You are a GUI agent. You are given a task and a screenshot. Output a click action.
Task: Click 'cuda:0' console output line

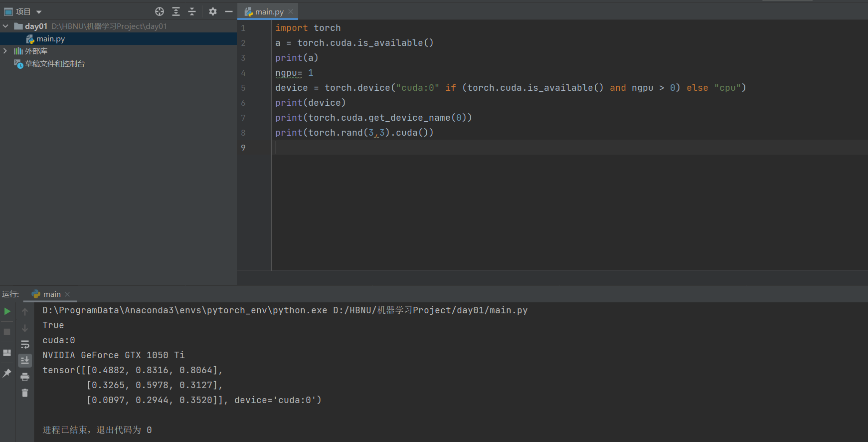pyautogui.click(x=59, y=340)
